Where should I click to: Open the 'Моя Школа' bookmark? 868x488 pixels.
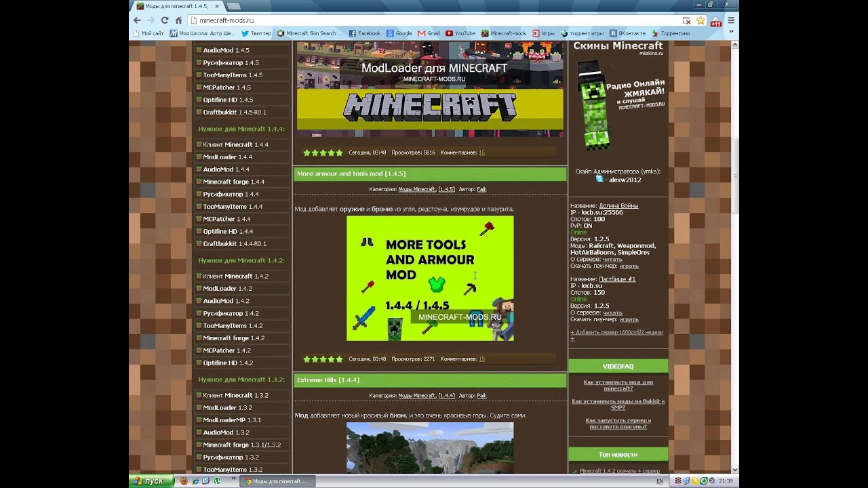coord(203,33)
